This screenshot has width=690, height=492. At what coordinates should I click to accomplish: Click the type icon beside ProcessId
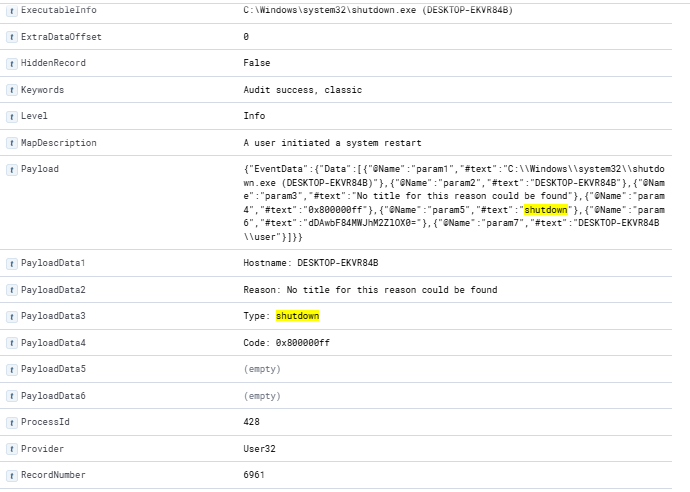point(12,422)
